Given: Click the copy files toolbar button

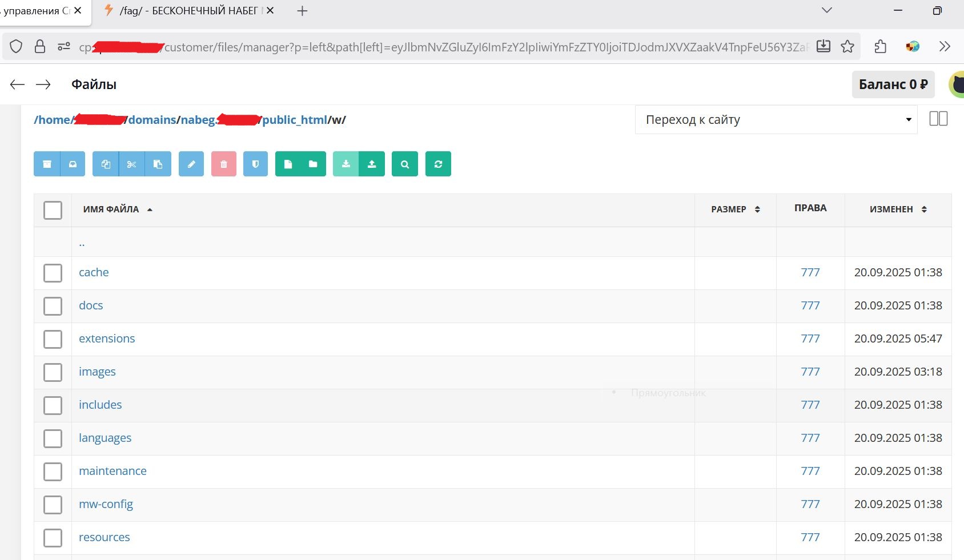Looking at the screenshot, I should click(x=106, y=164).
